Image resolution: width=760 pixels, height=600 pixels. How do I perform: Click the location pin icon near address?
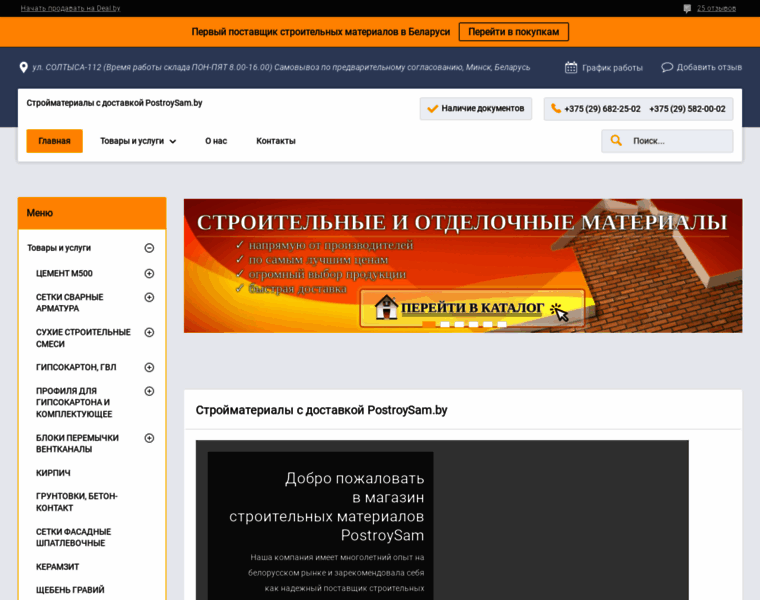[x=23, y=67]
